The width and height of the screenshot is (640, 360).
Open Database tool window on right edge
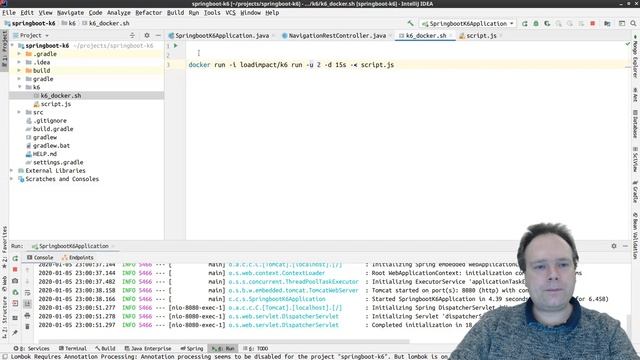(636, 124)
